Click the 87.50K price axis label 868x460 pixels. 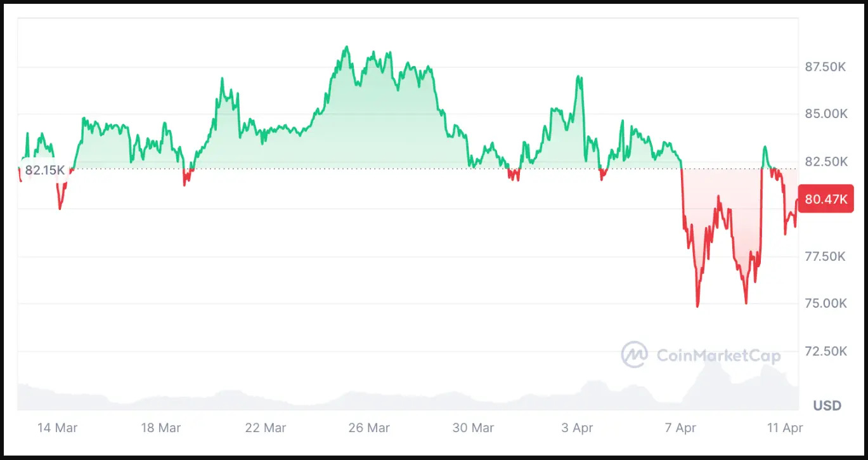point(825,67)
